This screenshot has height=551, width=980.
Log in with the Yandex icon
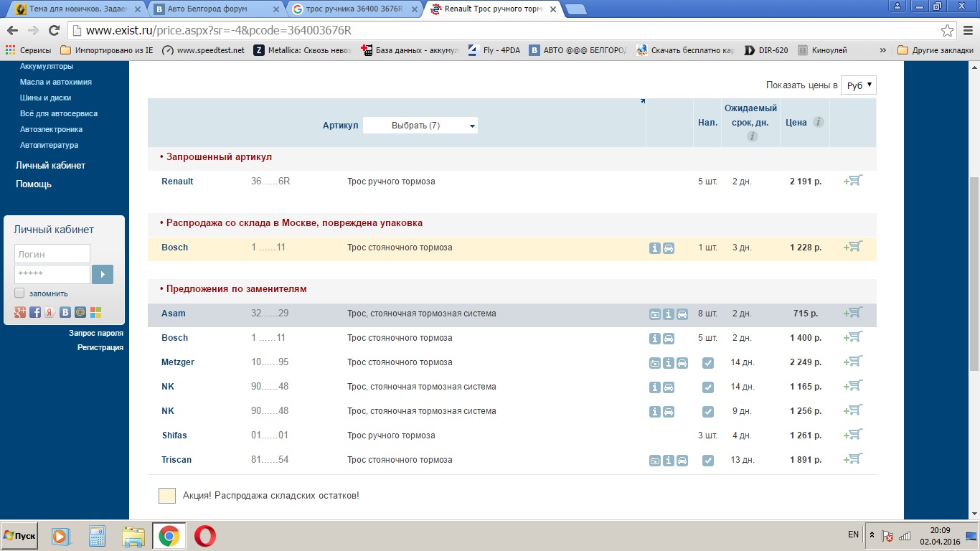tap(50, 312)
